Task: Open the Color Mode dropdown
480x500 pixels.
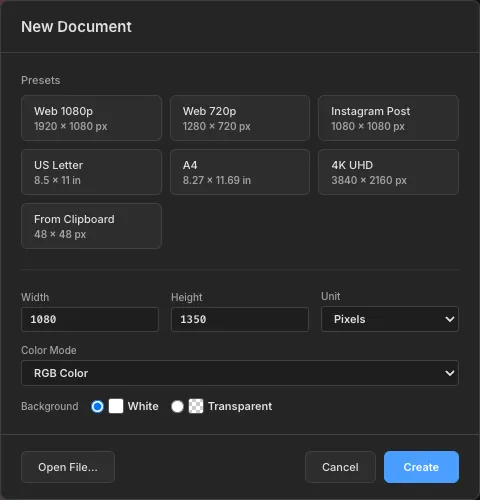Action: tap(240, 373)
